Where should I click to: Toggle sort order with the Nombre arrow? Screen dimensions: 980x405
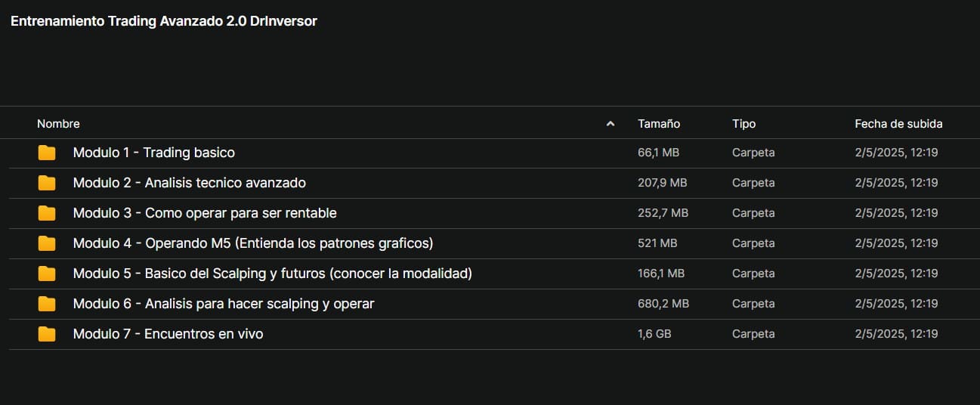pos(611,124)
